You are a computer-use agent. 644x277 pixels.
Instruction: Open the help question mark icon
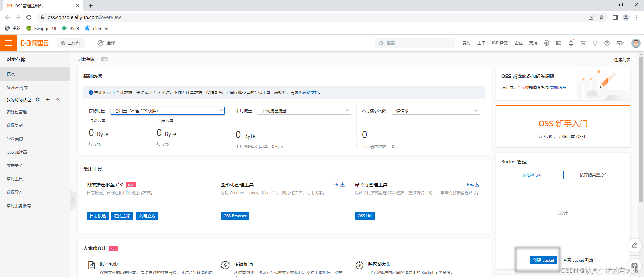click(x=607, y=43)
